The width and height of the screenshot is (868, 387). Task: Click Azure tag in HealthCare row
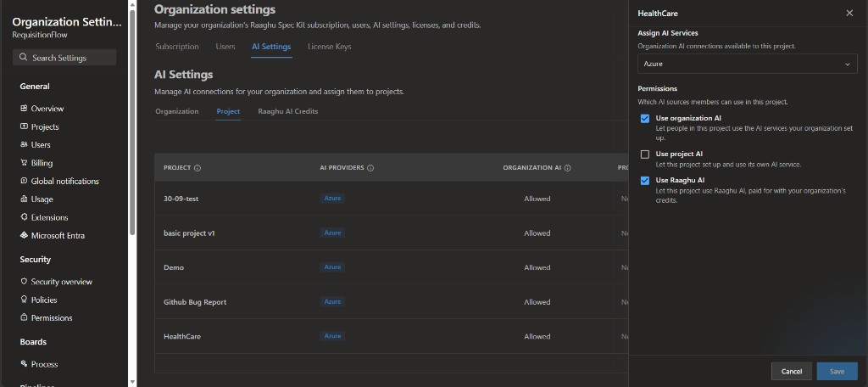coord(332,335)
